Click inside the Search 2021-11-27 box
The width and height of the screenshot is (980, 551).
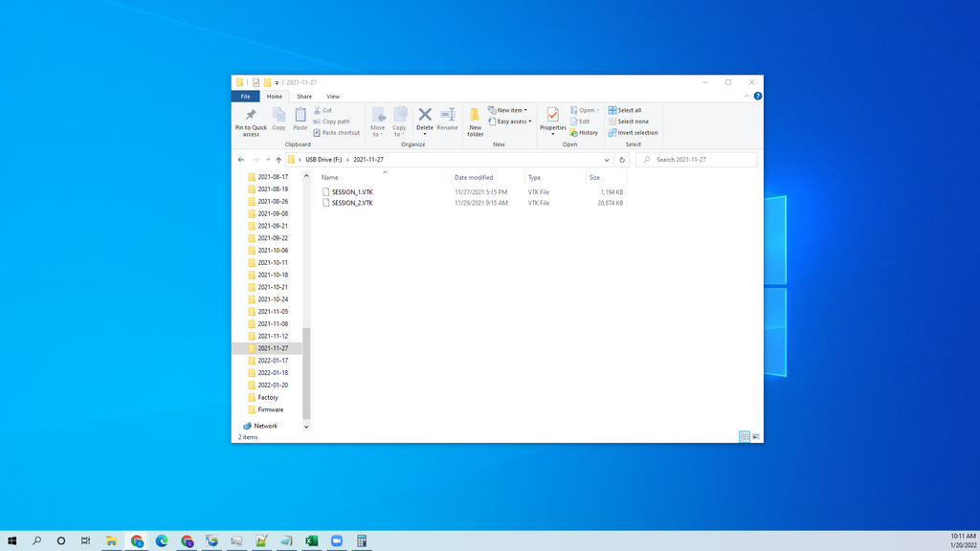click(696, 159)
